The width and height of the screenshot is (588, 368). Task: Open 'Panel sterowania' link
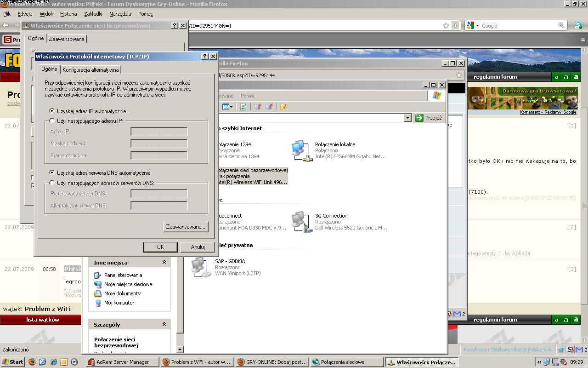pos(123,275)
